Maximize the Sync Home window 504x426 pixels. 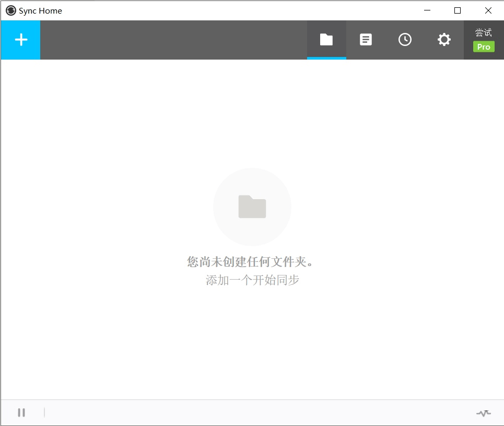[458, 10]
